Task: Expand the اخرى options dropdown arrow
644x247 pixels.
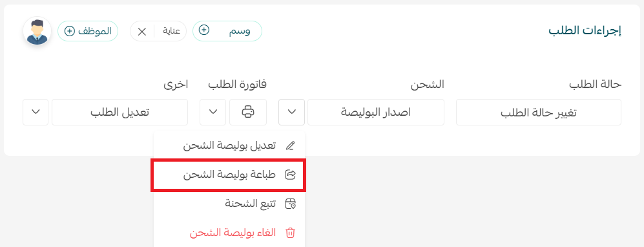Action: coord(36,112)
